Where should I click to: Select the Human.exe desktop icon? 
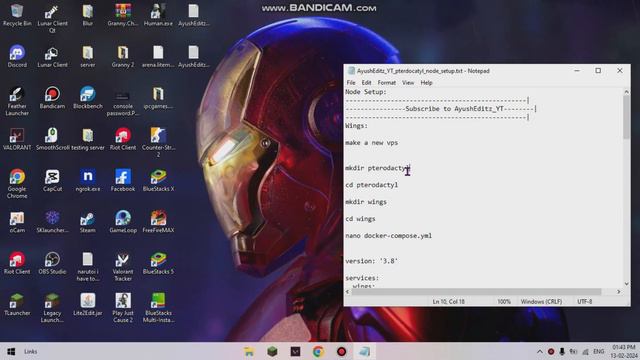pos(158,16)
